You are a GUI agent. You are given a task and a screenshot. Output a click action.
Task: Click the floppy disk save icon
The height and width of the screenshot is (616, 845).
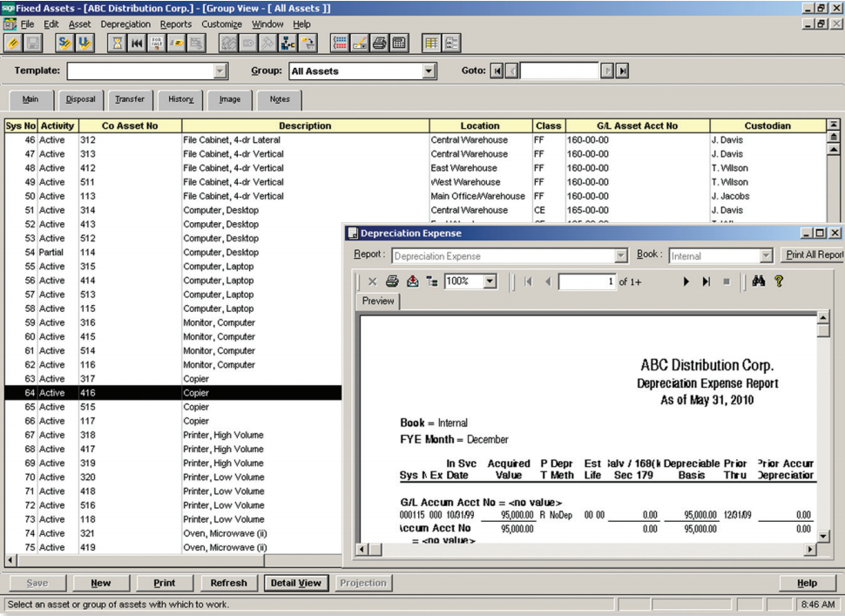tap(33, 43)
